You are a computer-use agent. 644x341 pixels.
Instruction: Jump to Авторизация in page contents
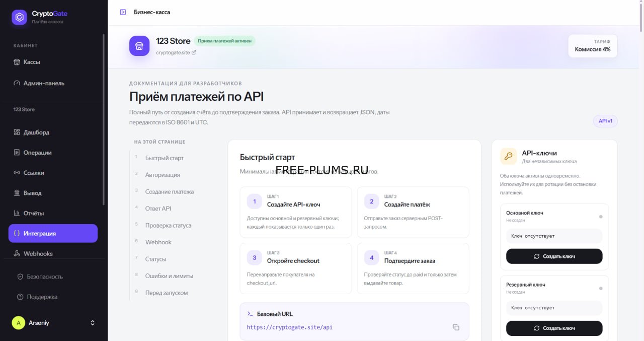tap(163, 175)
